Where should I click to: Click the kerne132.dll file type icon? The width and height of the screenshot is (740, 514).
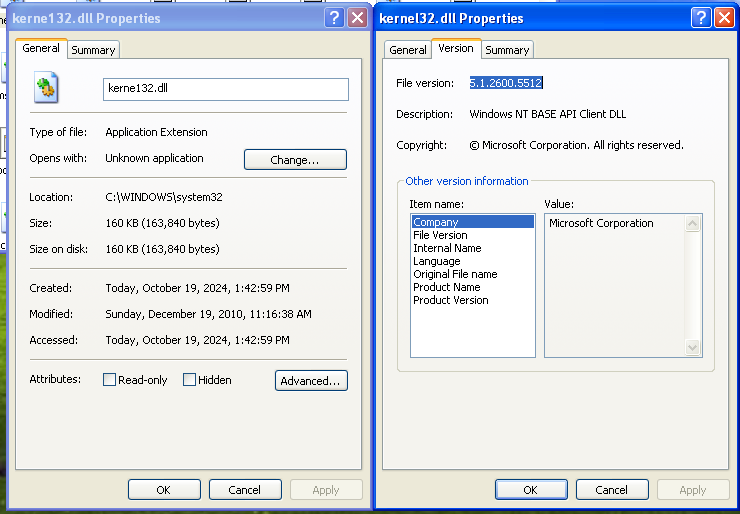pyautogui.click(x=46, y=89)
